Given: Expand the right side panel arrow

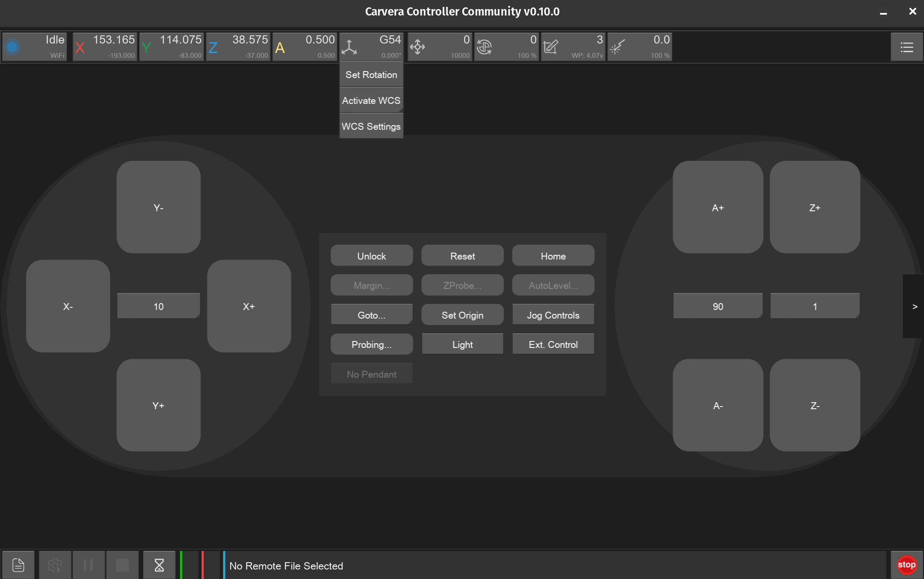Looking at the screenshot, I should tap(915, 307).
